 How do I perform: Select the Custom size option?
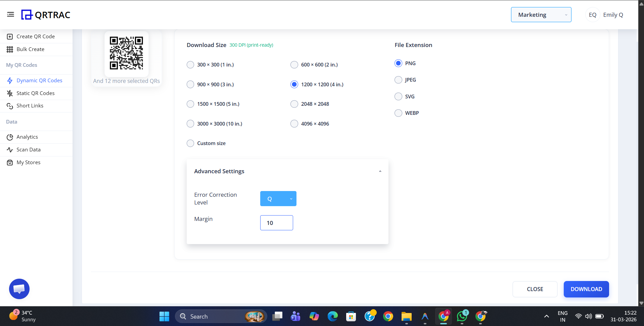click(x=190, y=143)
